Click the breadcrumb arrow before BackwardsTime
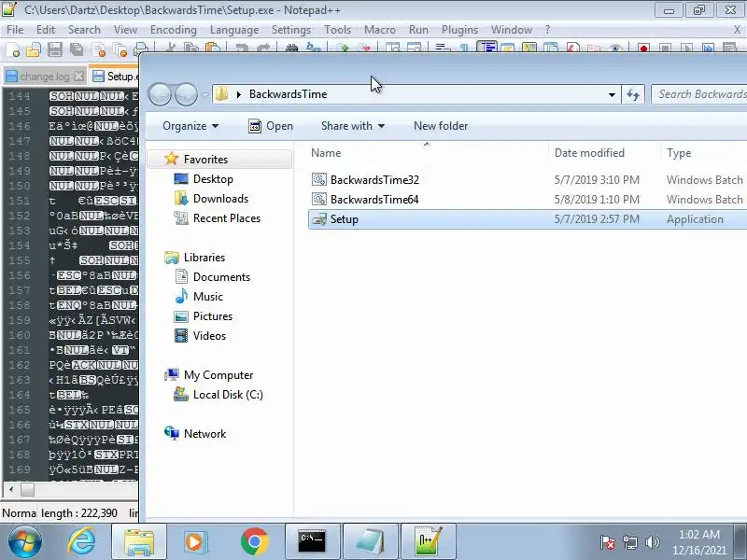 239,94
